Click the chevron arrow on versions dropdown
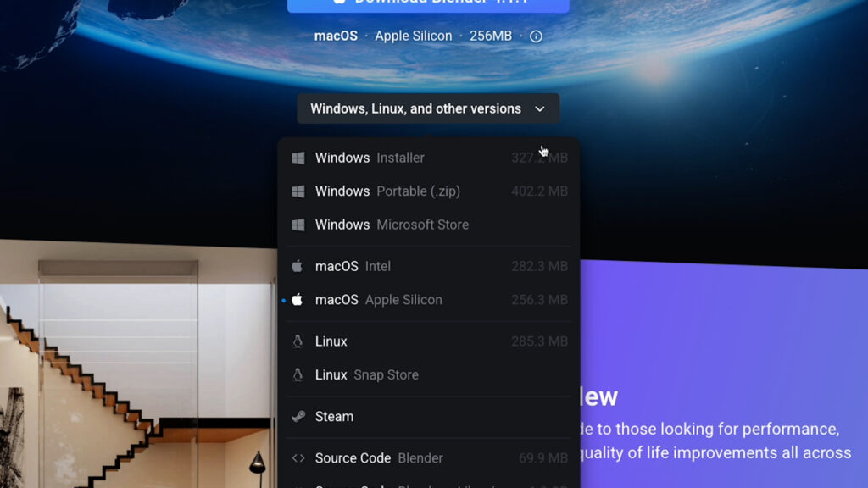This screenshot has width=868, height=488. [540, 109]
